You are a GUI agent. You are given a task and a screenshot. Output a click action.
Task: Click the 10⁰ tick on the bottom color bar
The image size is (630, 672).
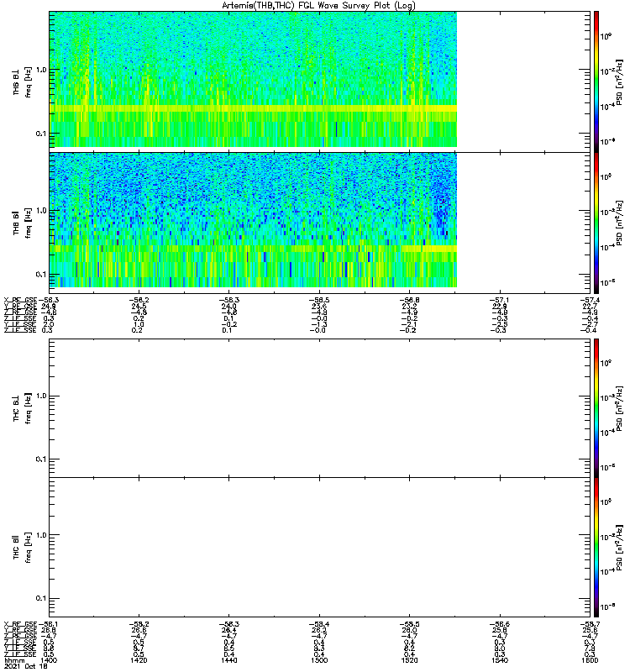click(606, 501)
